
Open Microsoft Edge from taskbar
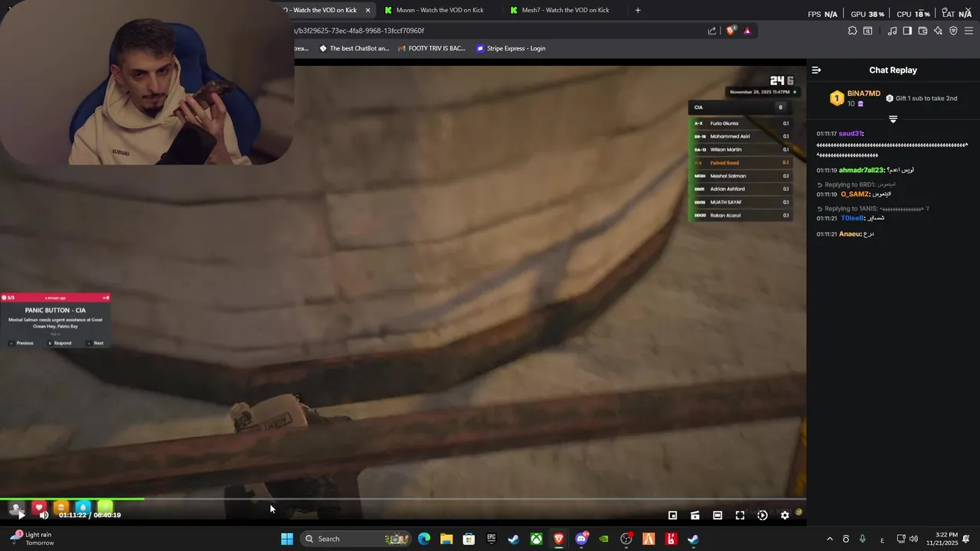pyautogui.click(x=424, y=539)
